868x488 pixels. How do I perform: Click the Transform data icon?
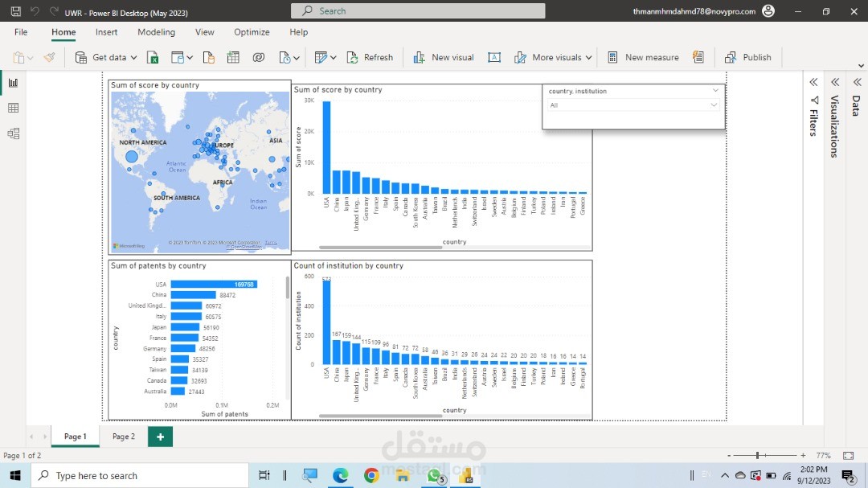[321, 58]
